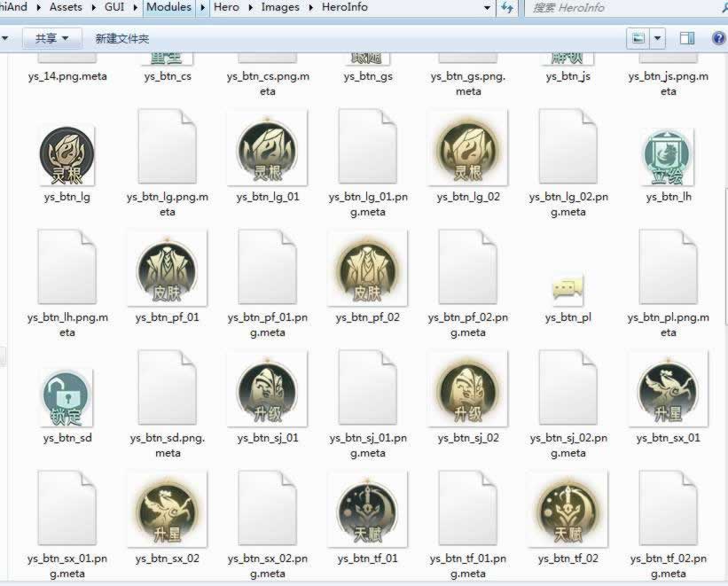728x586 pixels.
Task: Toggle the preview pane button
Action: point(686,38)
